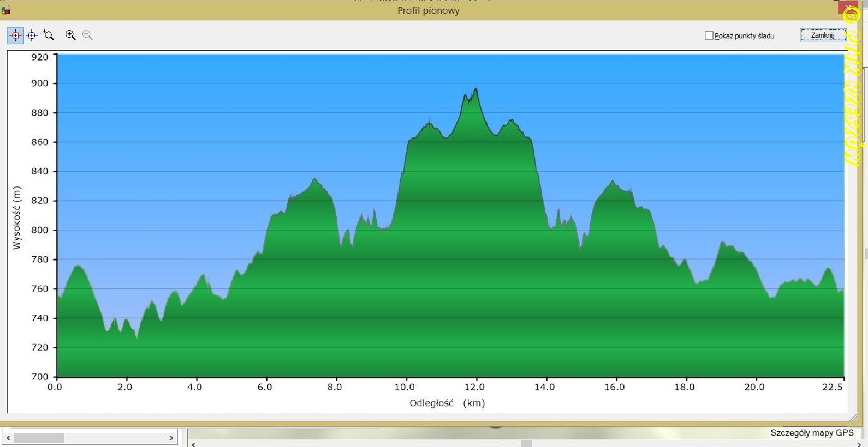The width and height of the screenshot is (868, 447).
Task: Click the right arrow of bottom-left scrollbar
Action: tap(171, 437)
